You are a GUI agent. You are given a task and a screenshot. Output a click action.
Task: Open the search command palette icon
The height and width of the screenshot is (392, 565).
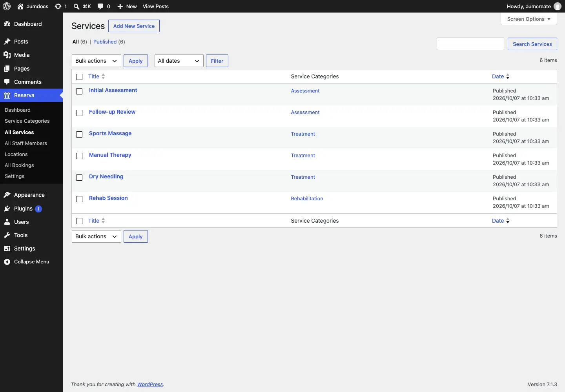pos(77,6)
